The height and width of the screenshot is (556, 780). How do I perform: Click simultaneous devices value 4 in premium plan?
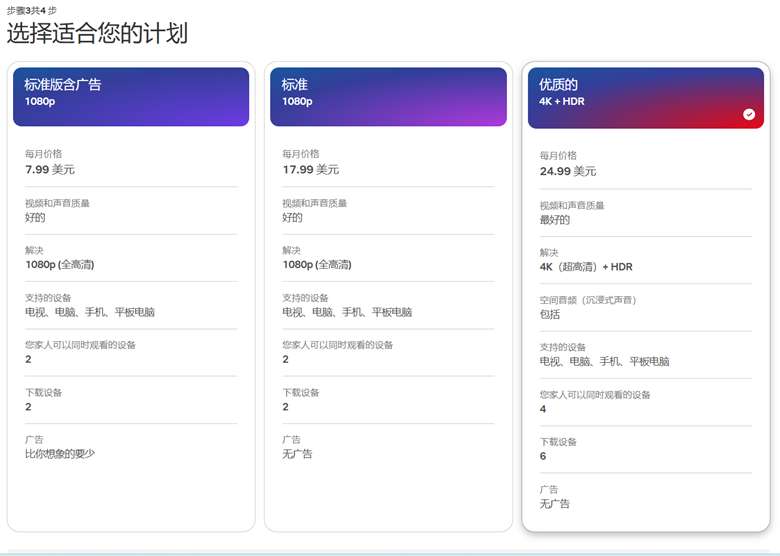coord(543,409)
